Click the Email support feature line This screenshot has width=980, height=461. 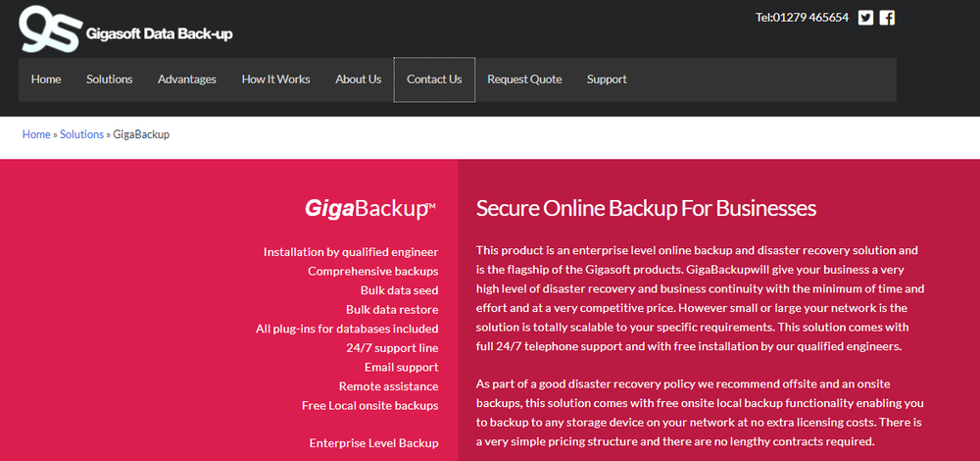pos(401,367)
